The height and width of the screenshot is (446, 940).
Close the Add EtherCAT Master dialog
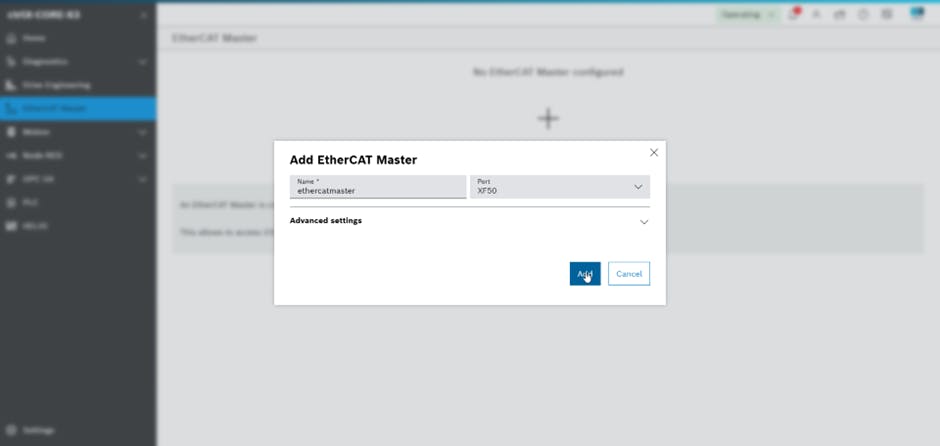[x=654, y=153]
